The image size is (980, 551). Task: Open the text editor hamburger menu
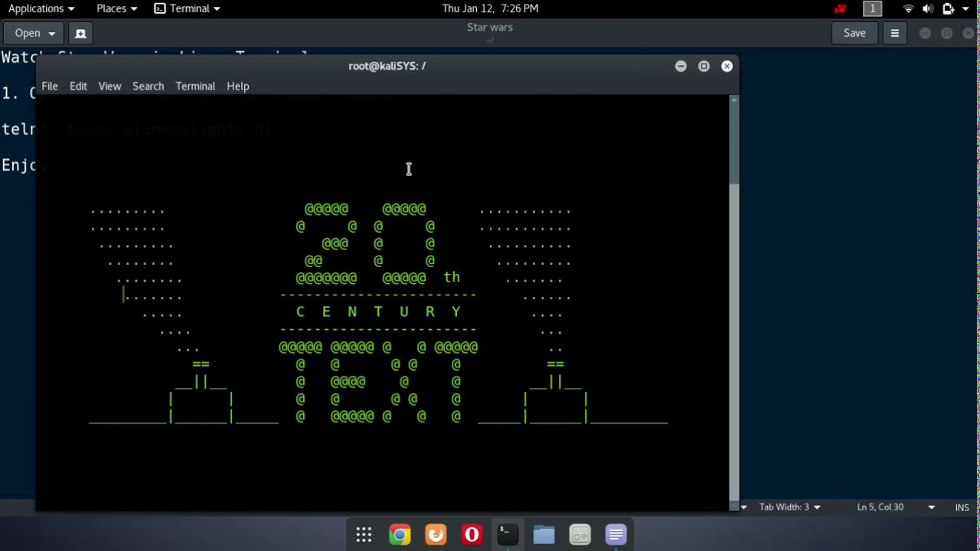pos(894,33)
